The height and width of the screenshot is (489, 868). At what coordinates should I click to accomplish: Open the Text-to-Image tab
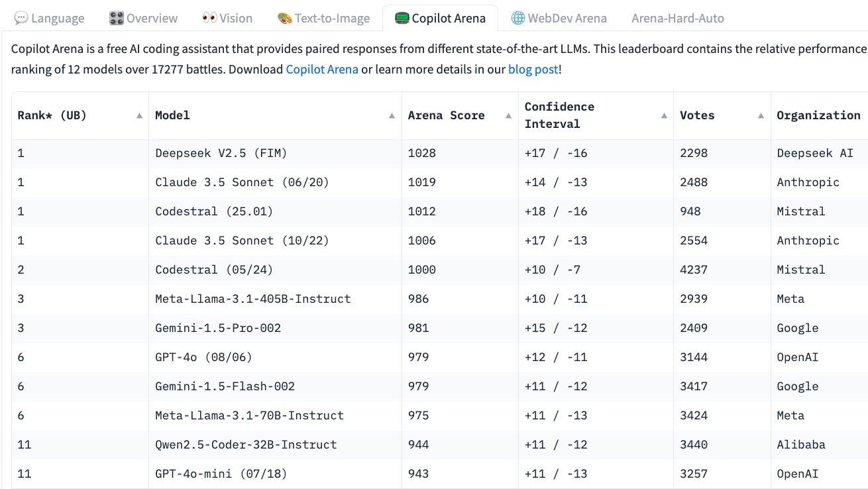(323, 18)
